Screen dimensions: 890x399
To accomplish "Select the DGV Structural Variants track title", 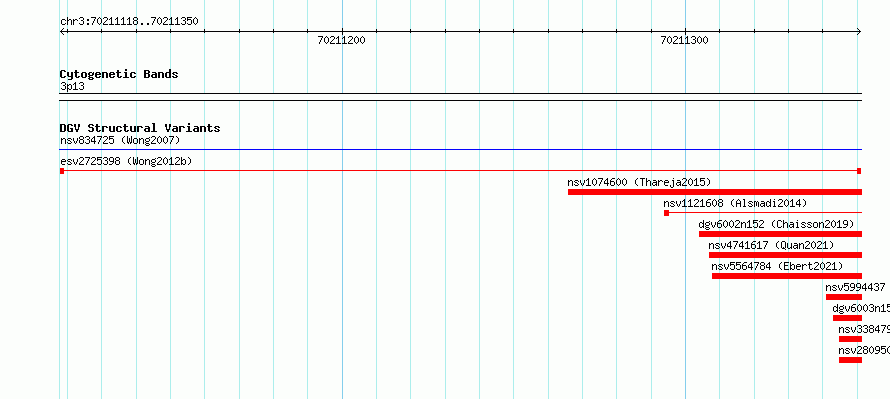I will [140, 128].
